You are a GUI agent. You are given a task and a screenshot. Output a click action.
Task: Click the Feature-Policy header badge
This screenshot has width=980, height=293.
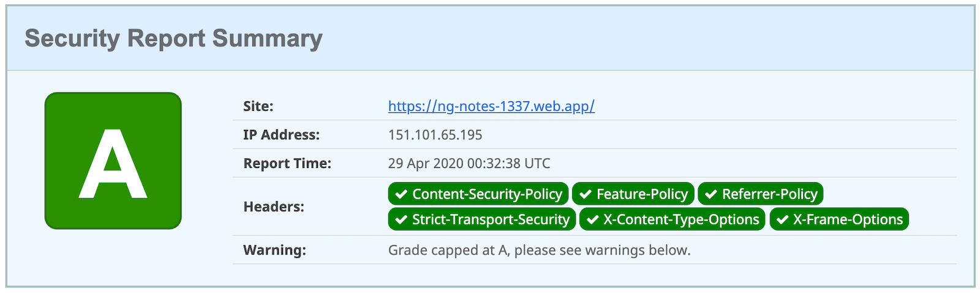coord(633,194)
